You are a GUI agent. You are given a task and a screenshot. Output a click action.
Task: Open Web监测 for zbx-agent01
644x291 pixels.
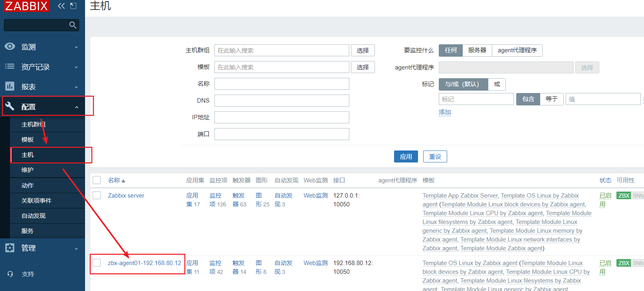point(315,263)
